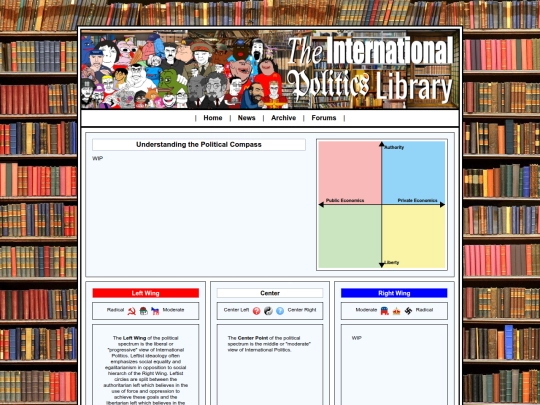Image resolution: width=540 pixels, height=405 pixels.
Task: Go to the News section
Action: coord(247,118)
